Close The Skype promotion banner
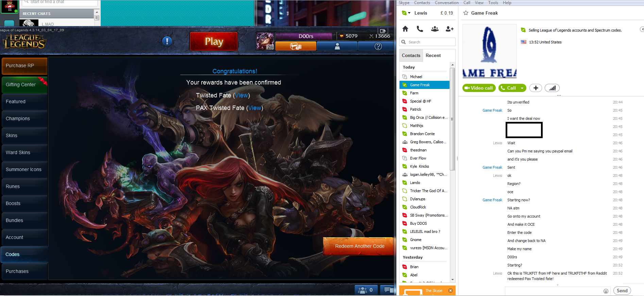The width and height of the screenshot is (644, 296). tap(451, 291)
